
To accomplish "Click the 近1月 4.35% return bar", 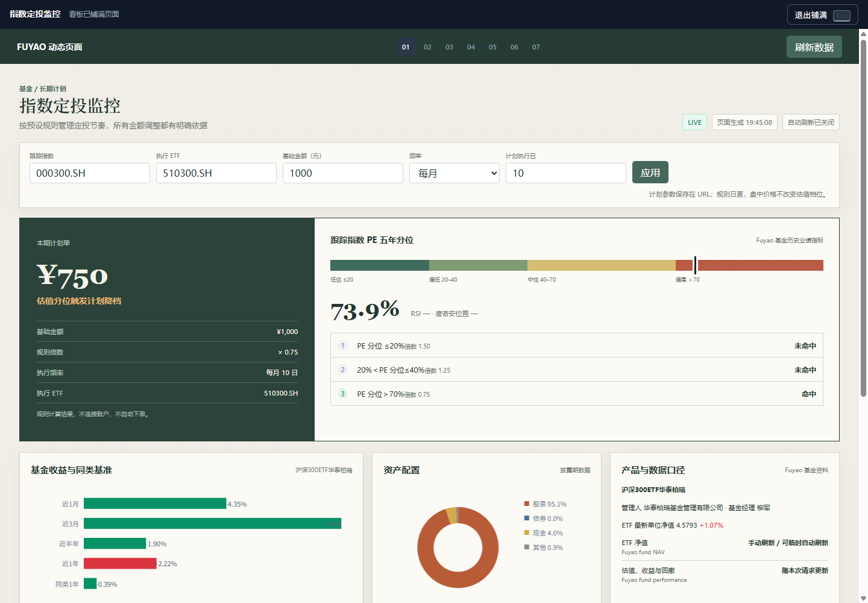I will (x=155, y=504).
